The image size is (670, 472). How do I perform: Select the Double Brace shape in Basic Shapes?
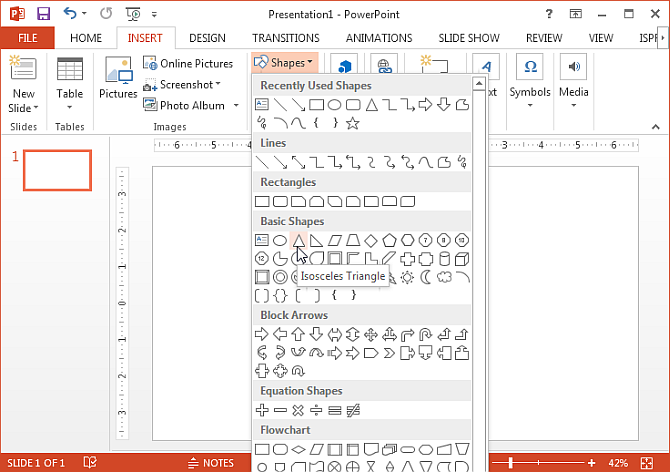tap(280, 295)
